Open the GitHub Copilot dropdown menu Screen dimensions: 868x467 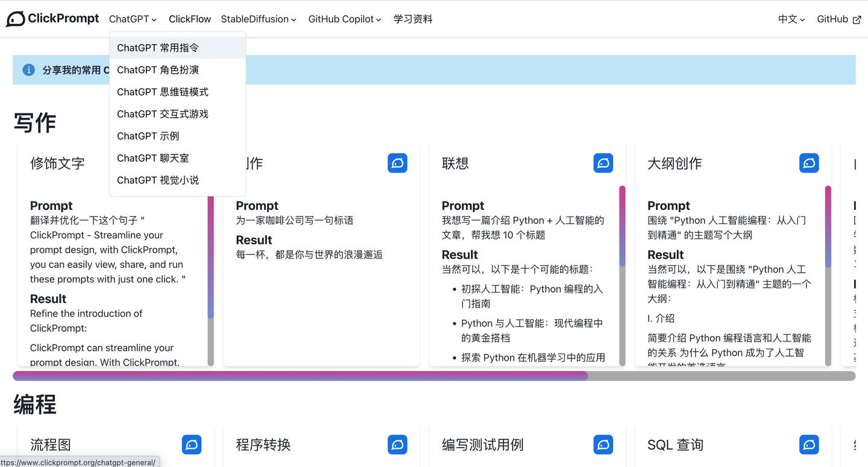(344, 19)
